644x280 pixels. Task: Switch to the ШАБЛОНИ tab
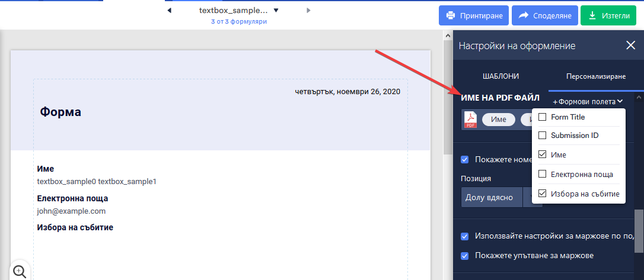(x=500, y=76)
